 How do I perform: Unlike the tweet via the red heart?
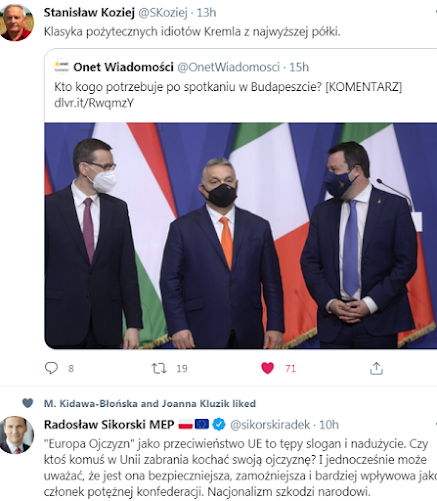[x=267, y=368]
